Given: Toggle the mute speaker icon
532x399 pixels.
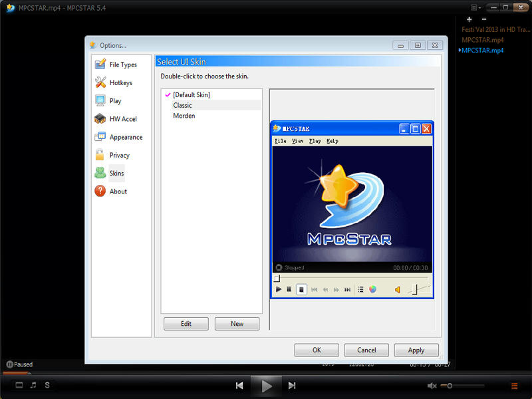Looking at the screenshot, I should pyautogui.click(x=432, y=386).
